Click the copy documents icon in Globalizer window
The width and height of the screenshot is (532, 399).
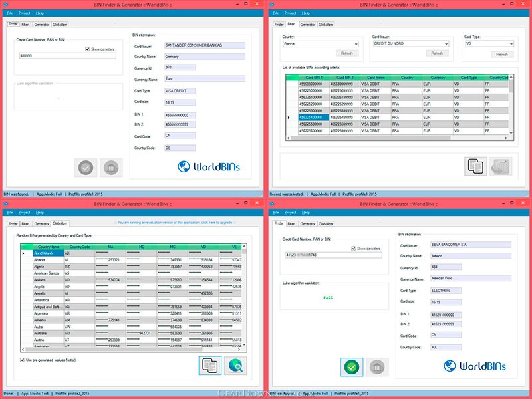(x=209, y=365)
